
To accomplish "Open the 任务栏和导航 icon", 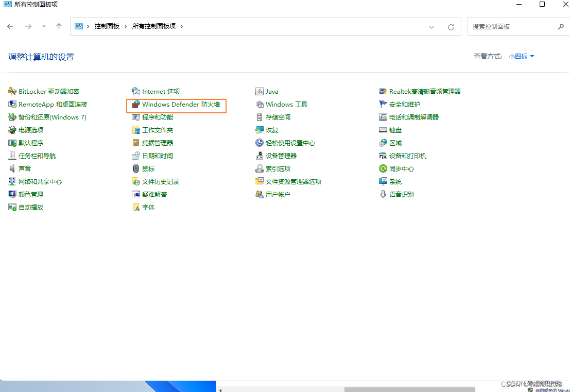I will (12, 156).
